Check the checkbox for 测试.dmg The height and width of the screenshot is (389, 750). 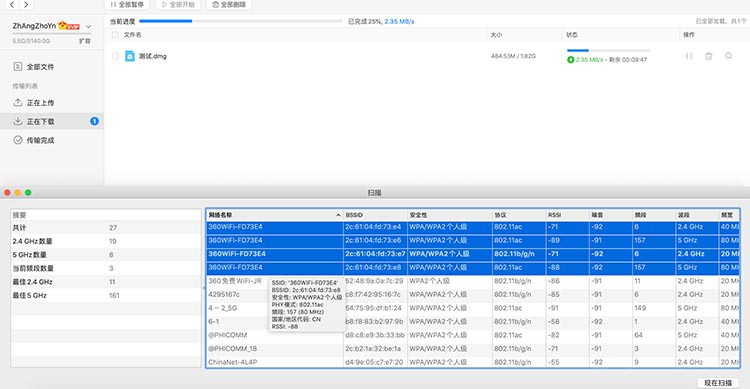[x=115, y=56]
